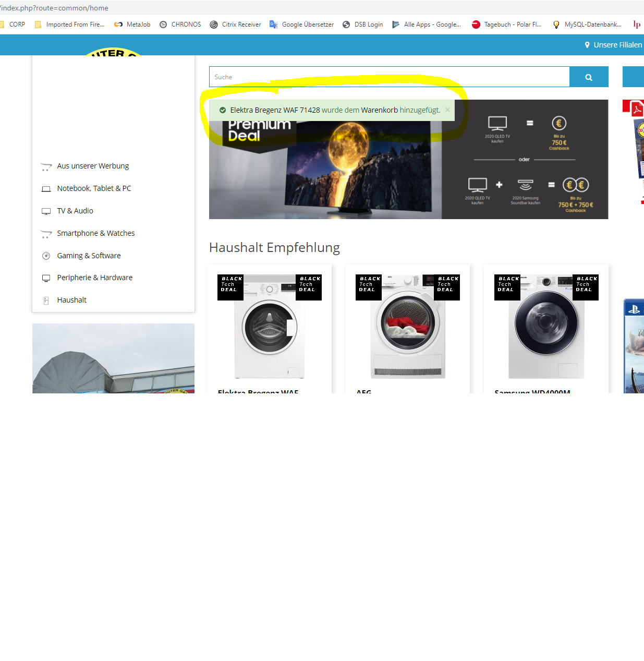Click the browser address bar URL

[x=54, y=8]
